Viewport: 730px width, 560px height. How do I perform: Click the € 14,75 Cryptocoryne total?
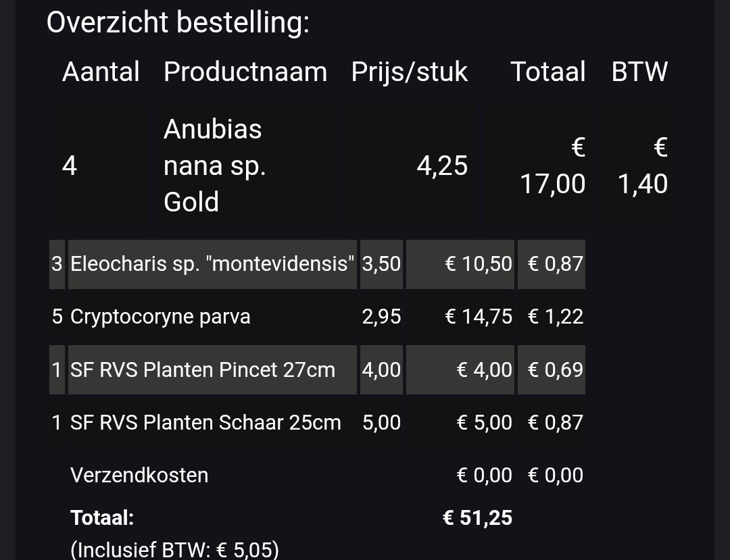pos(479,317)
